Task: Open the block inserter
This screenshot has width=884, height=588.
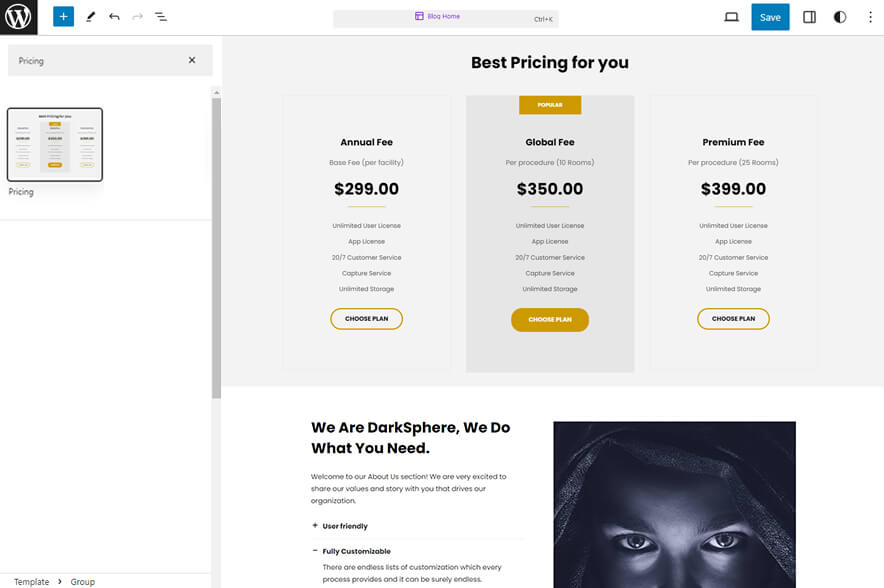Action: (x=63, y=16)
